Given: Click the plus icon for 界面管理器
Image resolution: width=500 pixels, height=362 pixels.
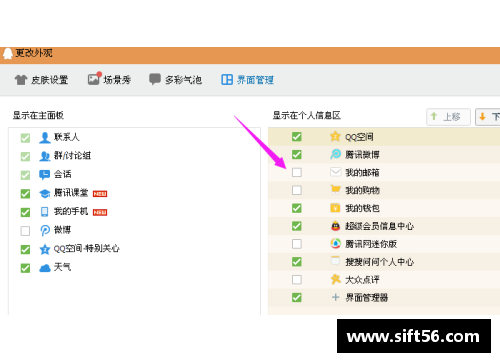Looking at the screenshot, I should (x=335, y=297).
